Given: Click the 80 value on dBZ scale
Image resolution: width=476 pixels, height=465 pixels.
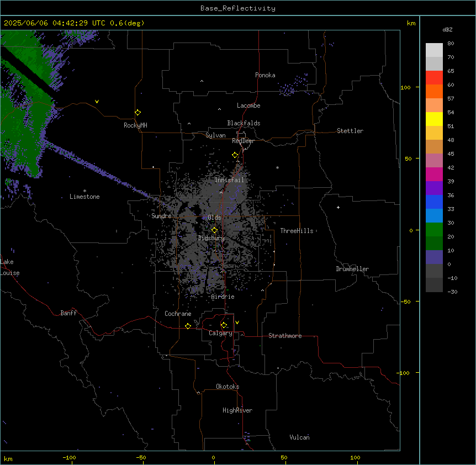Looking at the screenshot, I should [x=451, y=44].
